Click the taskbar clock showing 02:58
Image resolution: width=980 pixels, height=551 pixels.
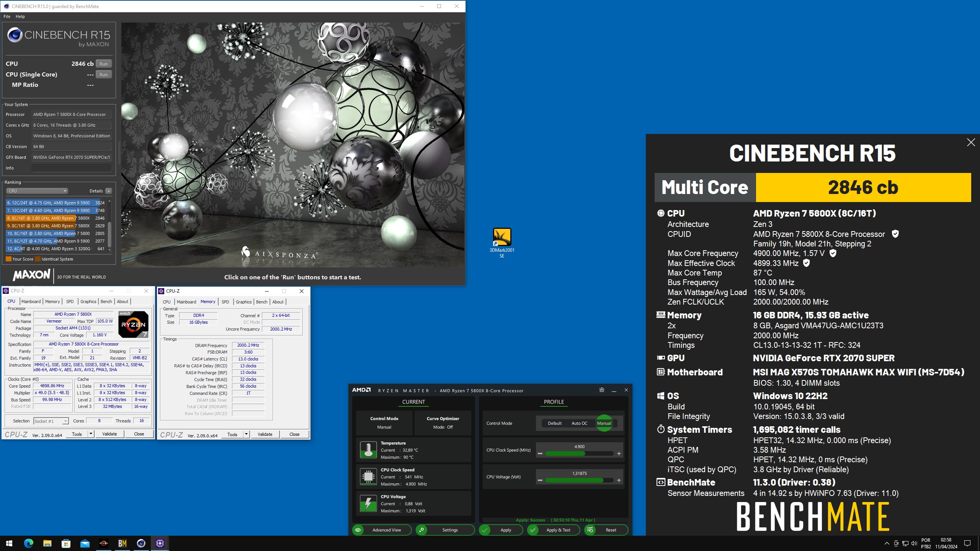click(946, 543)
